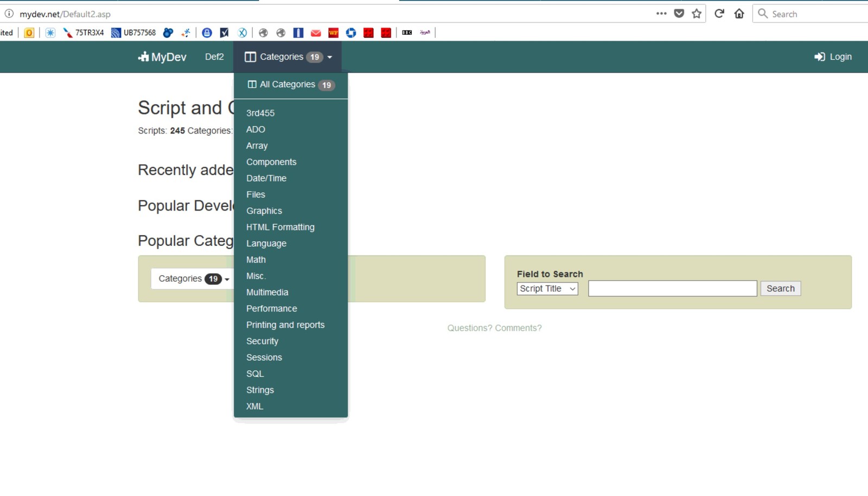The height and width of the screenshot is (496, 868).
Task: Collapse the Categories navbar dropdown
Action: pyautogui.click(x=288, y=57)
